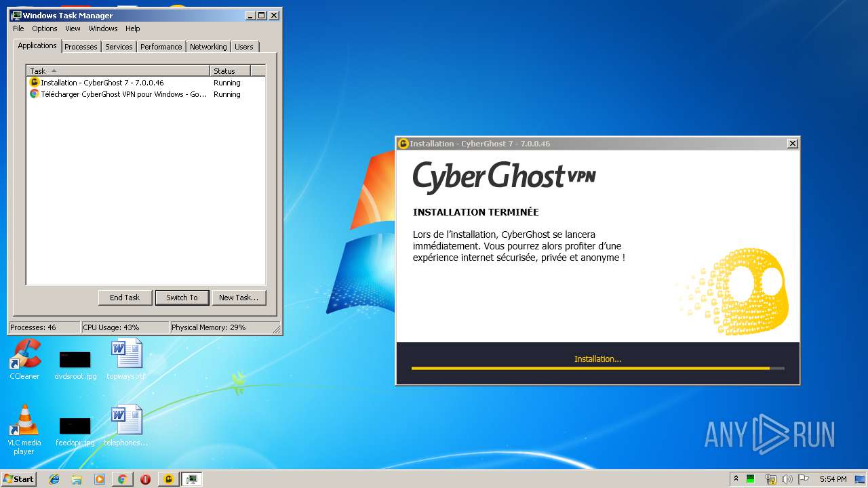
Task: Switch to the Networking tab
Action: click(x=208, y=47)
